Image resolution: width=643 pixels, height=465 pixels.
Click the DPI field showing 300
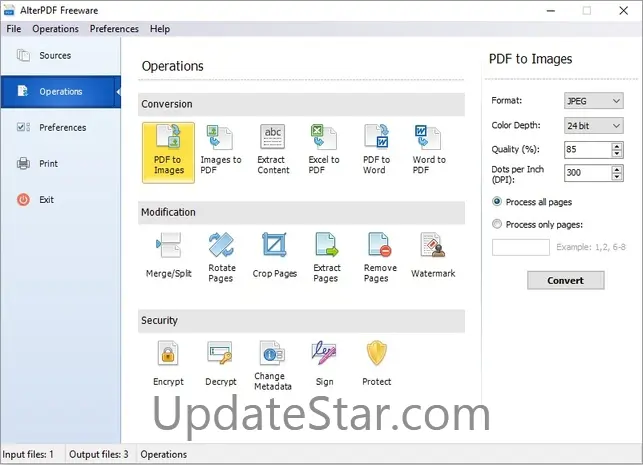(588, 173)
